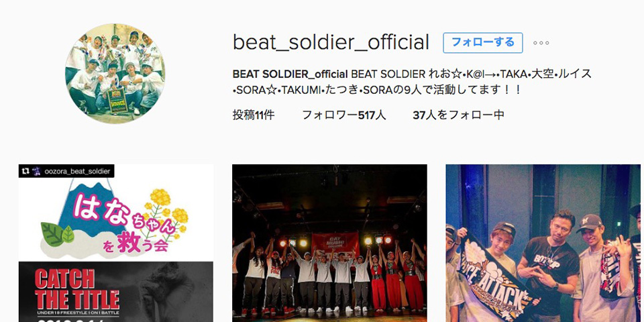This screenshot has height=322, width=644.
Task: Click the フォローする follow button
Action: pyautogui.click(x=482, y=43)
